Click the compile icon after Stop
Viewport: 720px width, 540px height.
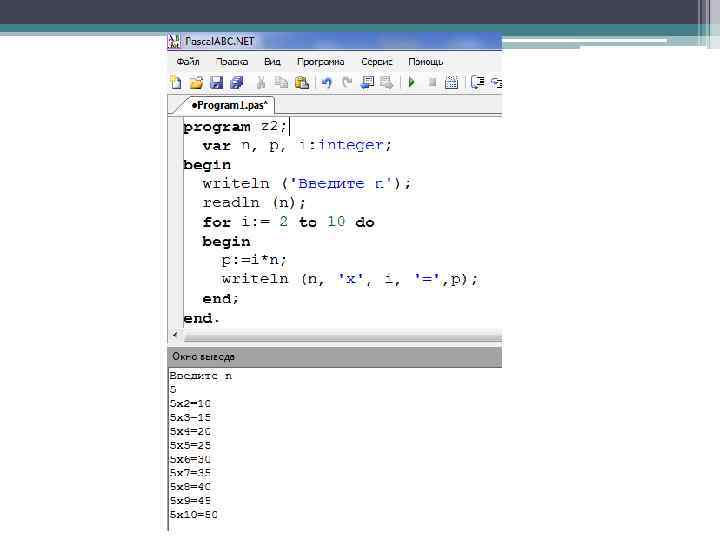pyautogui.click(x=452, y=83)
